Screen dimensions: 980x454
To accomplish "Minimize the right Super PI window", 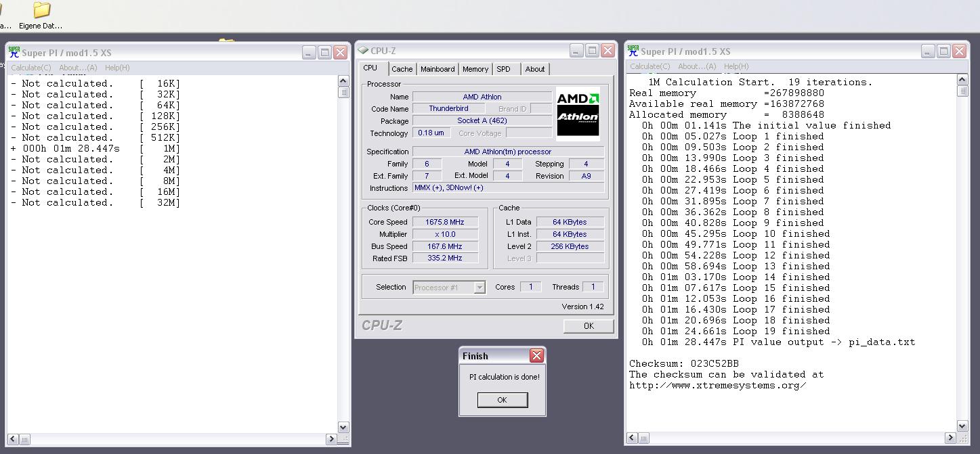I will click(928, 51).
